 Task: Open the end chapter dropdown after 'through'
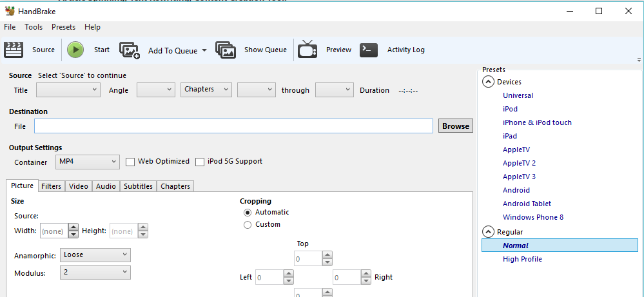[335, 90]
